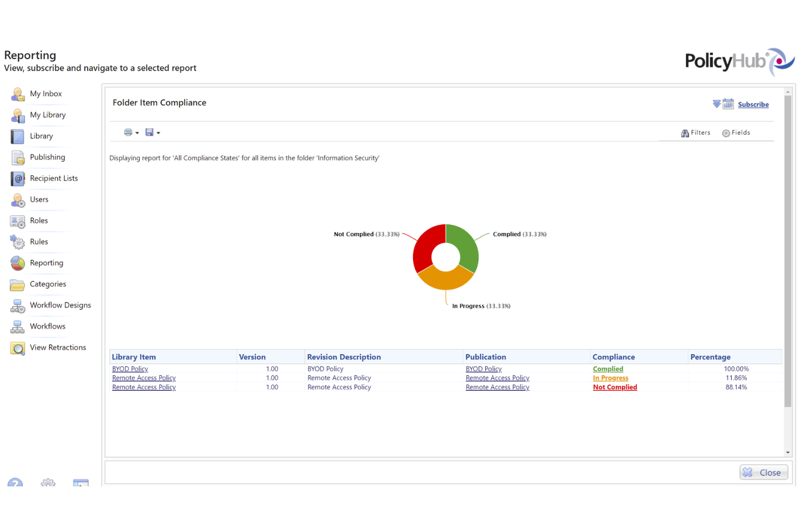This screenshot has height=532, width=798.
Task: Select Publishing in sidebar
Action: pos(47,157)
